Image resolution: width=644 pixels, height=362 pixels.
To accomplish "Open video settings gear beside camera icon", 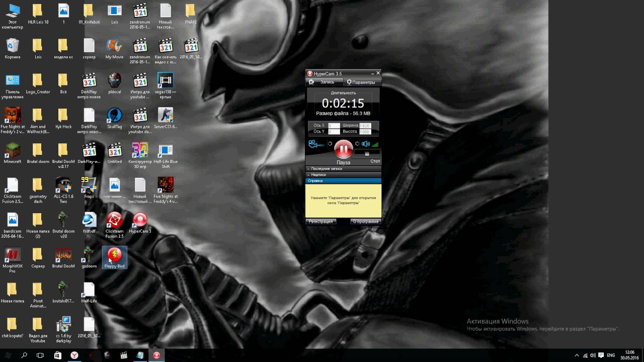I will coord(330,144).
